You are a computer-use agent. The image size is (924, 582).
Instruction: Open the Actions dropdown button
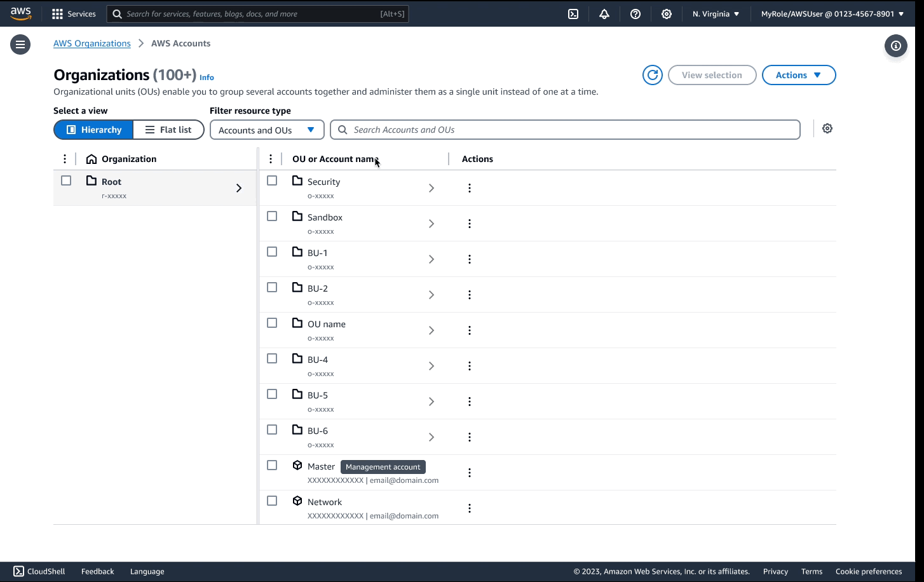(799, 75)
